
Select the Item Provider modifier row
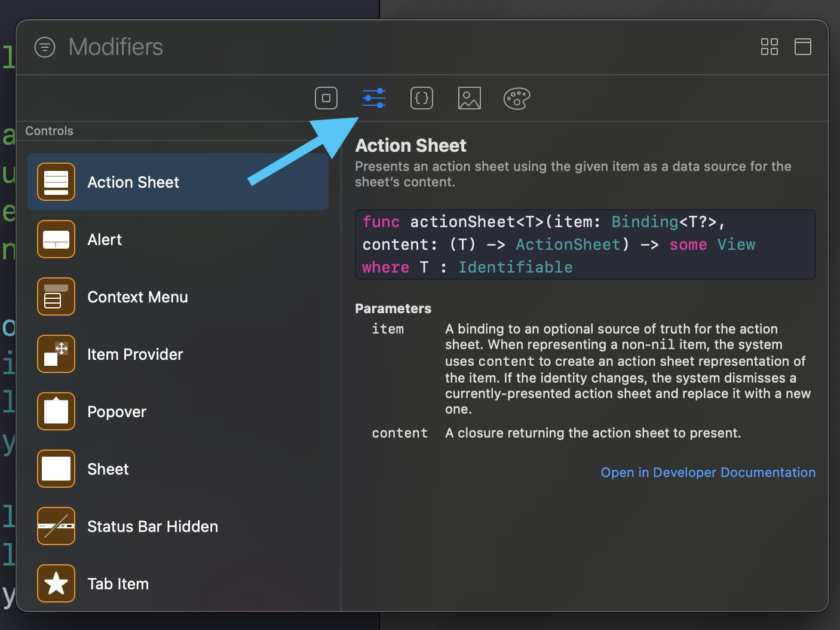(x=178, y=354)
